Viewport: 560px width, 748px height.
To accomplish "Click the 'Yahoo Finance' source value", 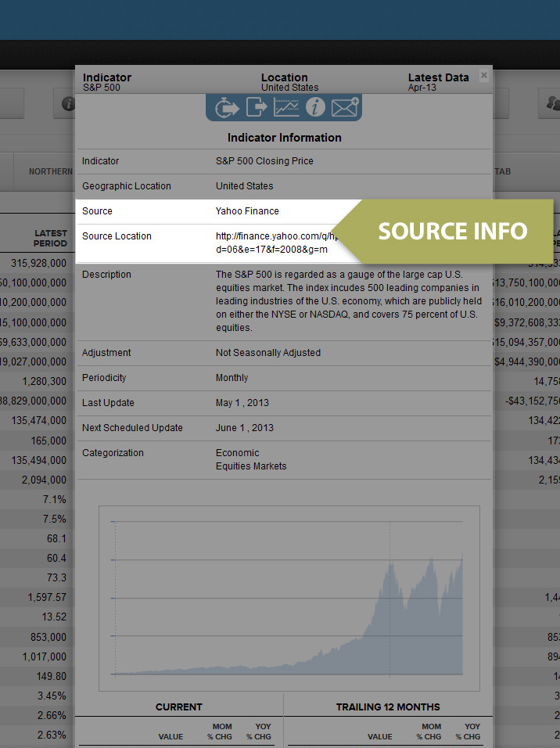I will pos(247,210).
